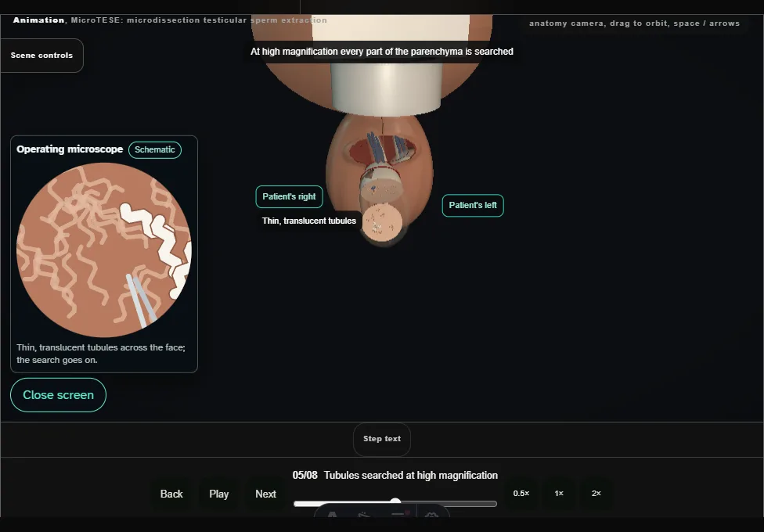Open the Scene controls panel
764x532 pixels.
point(42,56)
